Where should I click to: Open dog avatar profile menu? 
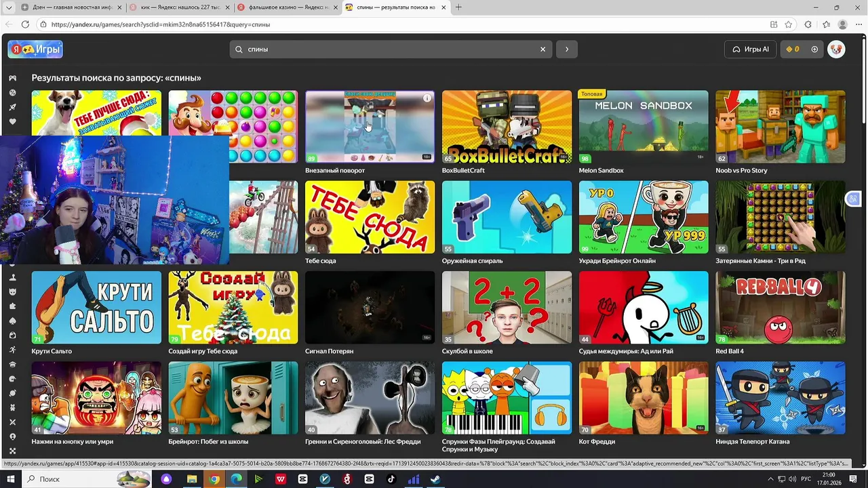pos(836,49)
